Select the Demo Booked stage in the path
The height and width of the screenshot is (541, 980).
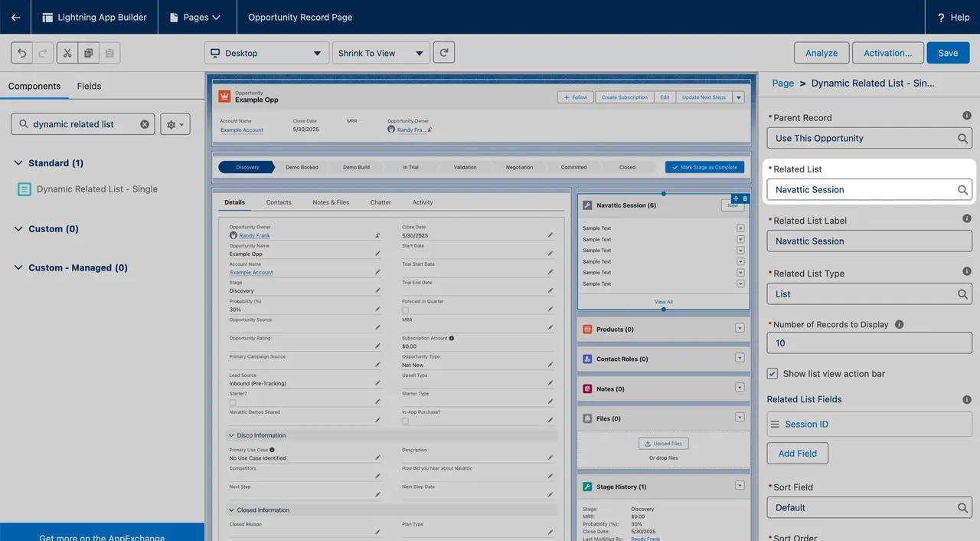tap(302, 167)
